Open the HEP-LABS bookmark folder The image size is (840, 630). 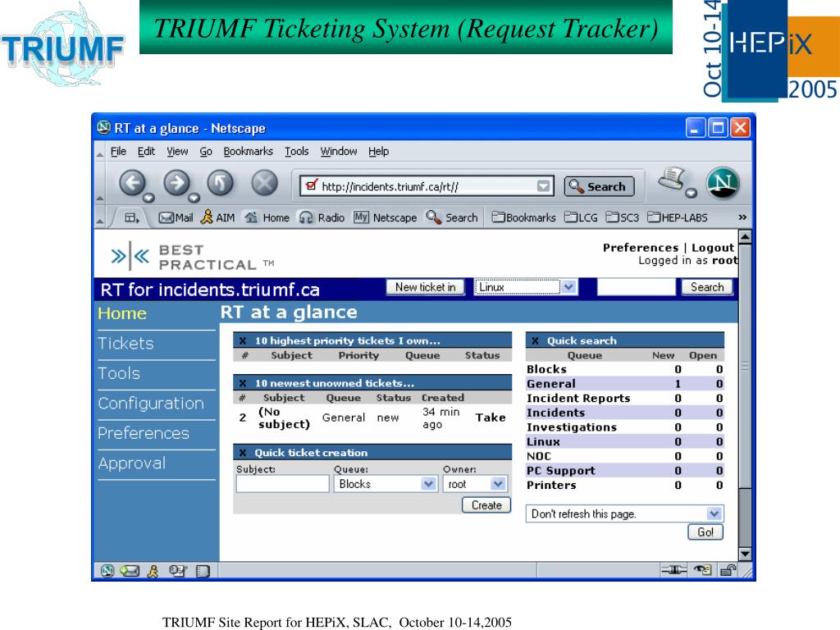click(x=677, y=217)
